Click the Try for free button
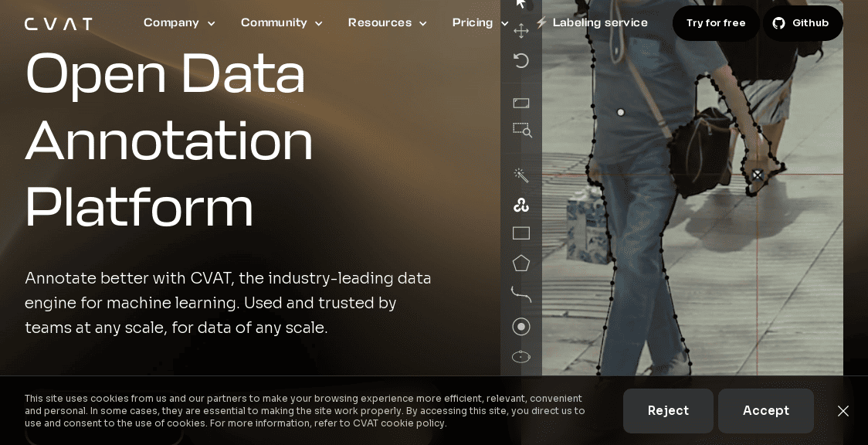This screenshot has height=445, width=868. tap(716, 23)
